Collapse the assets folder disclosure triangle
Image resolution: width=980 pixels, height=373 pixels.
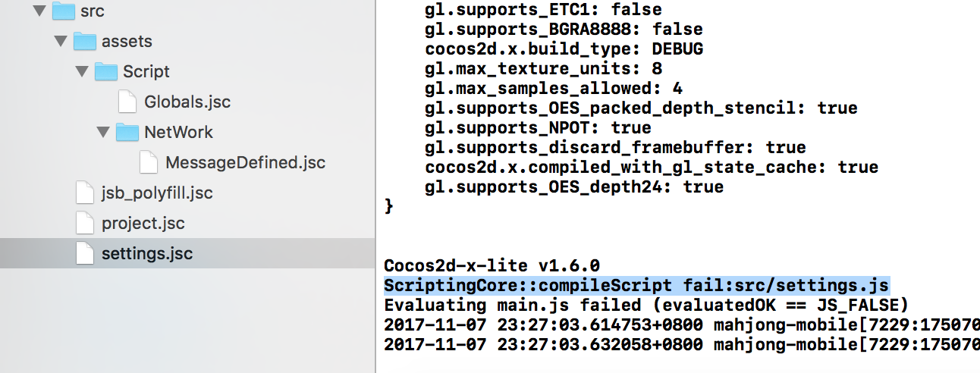[61, 41]
